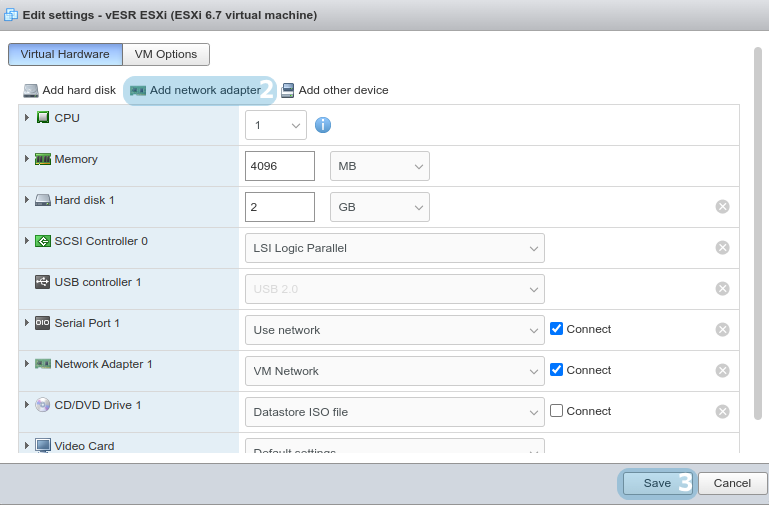Remove SCSI Controller 0 with X icon
Screen dimensions: 769x505
point(722,248)
